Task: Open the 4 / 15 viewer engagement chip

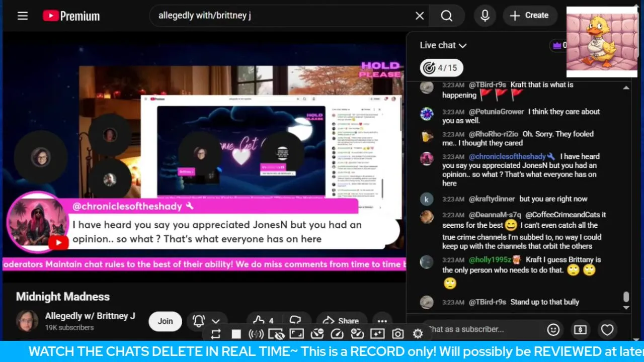Action: coord(441,68)
